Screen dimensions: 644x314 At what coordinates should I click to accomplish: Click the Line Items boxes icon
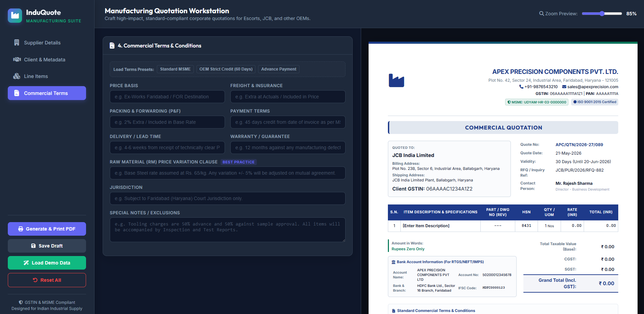(17, 76)
